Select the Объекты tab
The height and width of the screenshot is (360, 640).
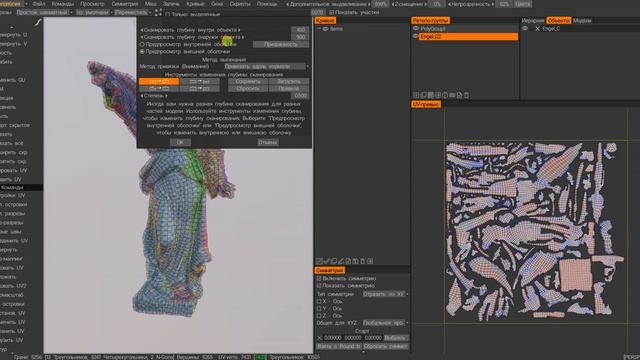(x=558, y=20)
